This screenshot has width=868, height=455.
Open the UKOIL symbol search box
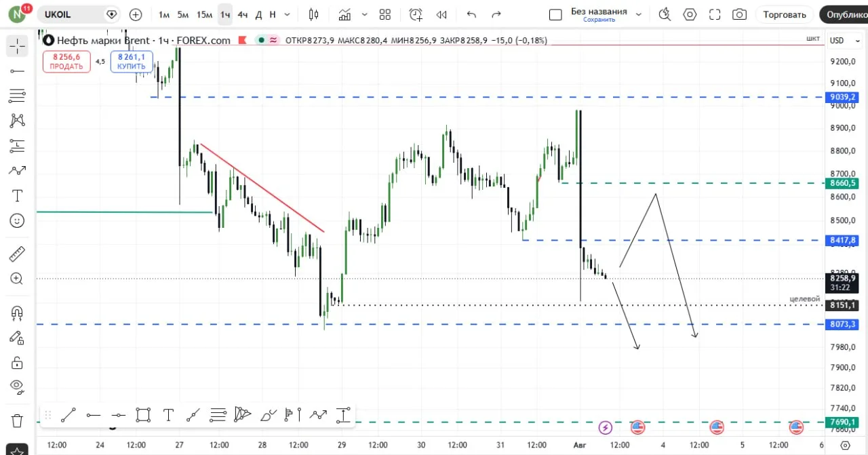(79, 14)
